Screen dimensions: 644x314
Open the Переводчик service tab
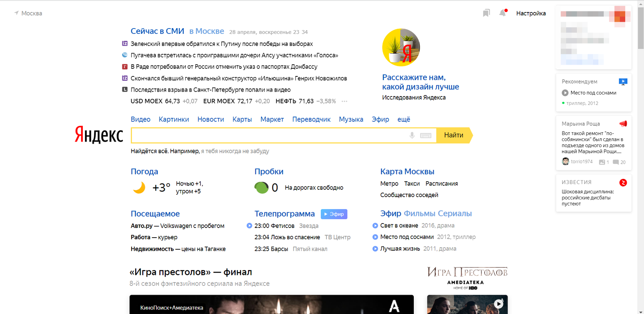[x=312, y=119]
